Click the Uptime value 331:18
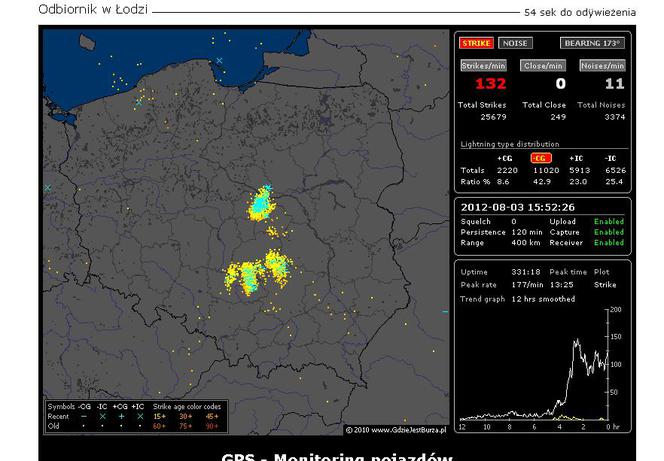Screen dimensions: 664x461 (526, 272)
